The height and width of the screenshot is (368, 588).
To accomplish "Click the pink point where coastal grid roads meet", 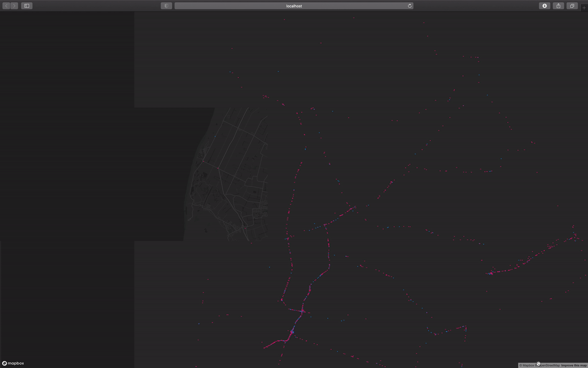I will (x=203, y=161).
